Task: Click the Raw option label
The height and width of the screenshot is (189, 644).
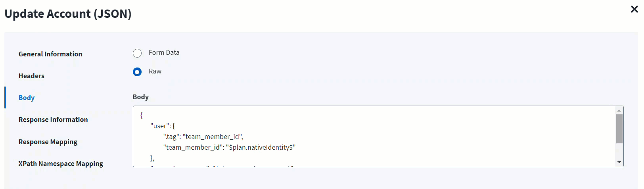Action: pos(155,71)
